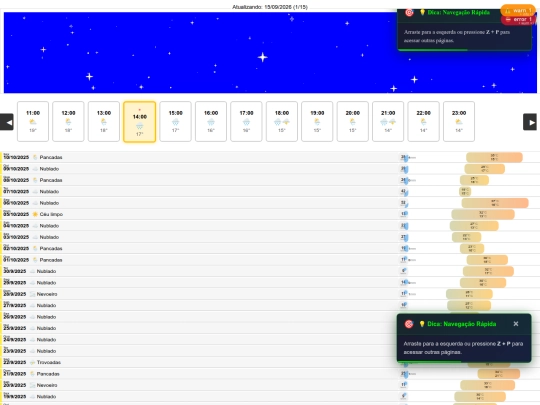Image resolution: width=540 pixels, height=405 pixels.
Task: Select the 26/9/2025 date
Action: coord(15,317)
